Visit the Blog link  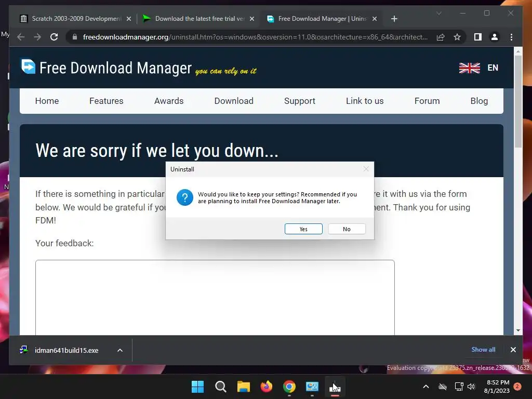[479, 101]
